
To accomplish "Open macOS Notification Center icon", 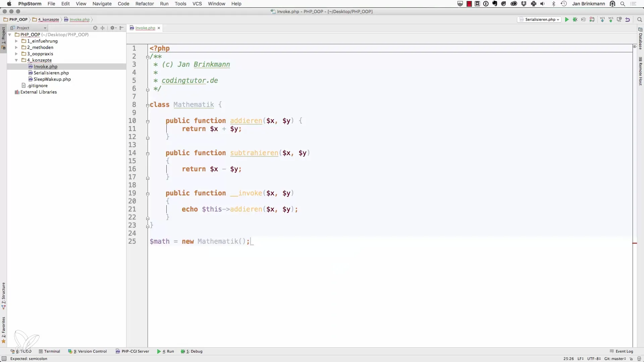I will coord(634,4).
